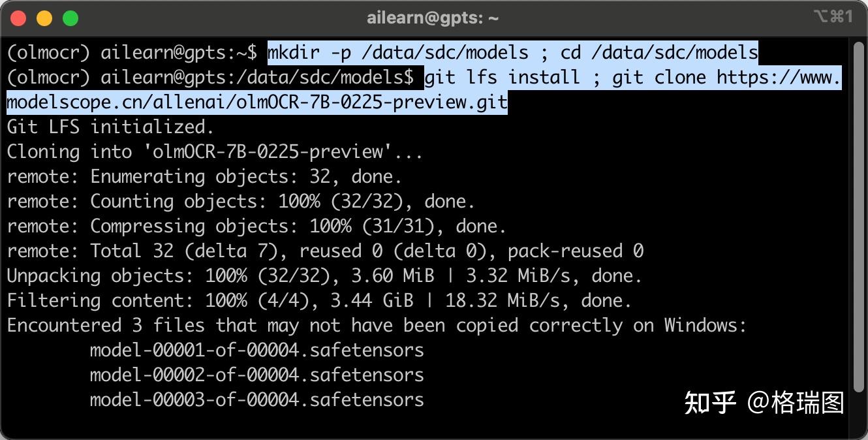This screenshot has width=868, height=440.
Task: Click the red close window button
Action: point(19,18)
